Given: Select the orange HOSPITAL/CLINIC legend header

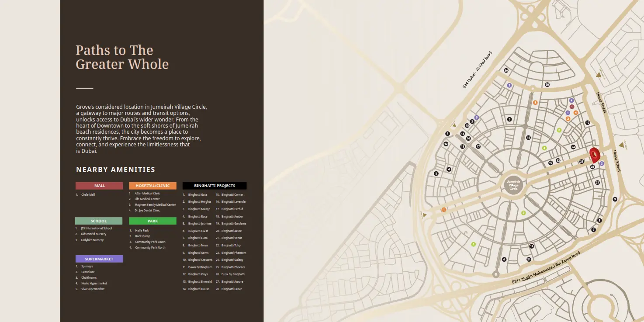Looking at the screenshot, I should (x=152, y=186).
